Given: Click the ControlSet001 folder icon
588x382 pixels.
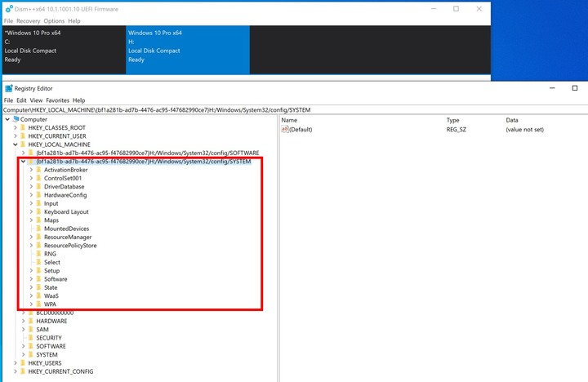Looking at the screenshot, I should point(38,178).
